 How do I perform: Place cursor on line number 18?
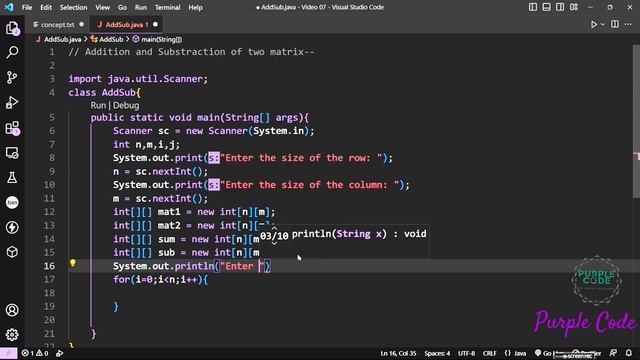49,293
